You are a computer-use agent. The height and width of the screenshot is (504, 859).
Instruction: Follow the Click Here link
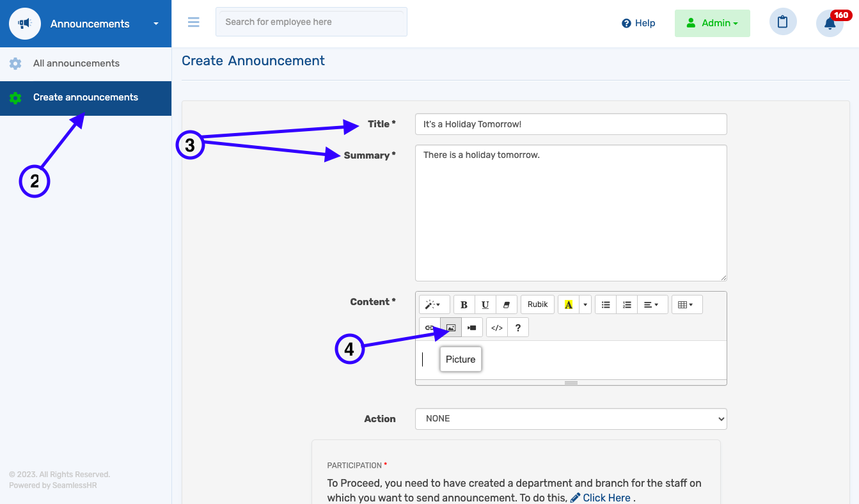(x=606, y=498)
